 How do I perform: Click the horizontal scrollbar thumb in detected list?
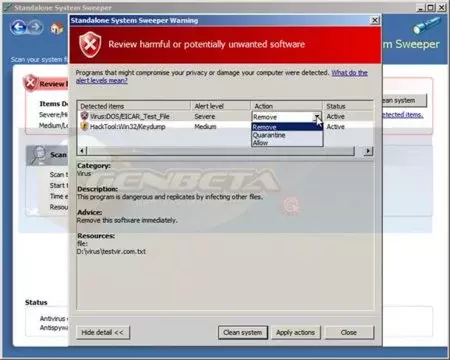pos(221,151)
